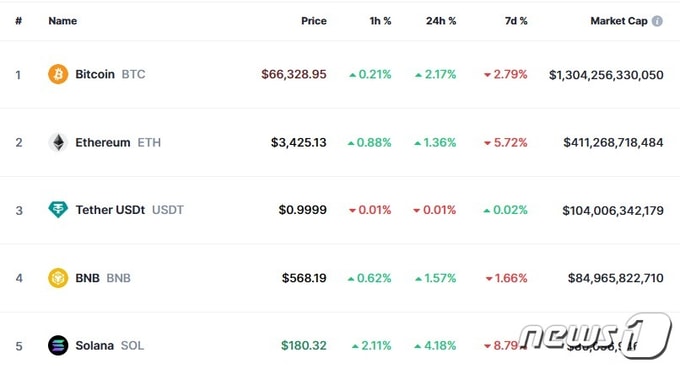The width and height of the screenshot is (680, 369).
Task: Open the Tether USDt name link
Action: [x=129, y=210]
